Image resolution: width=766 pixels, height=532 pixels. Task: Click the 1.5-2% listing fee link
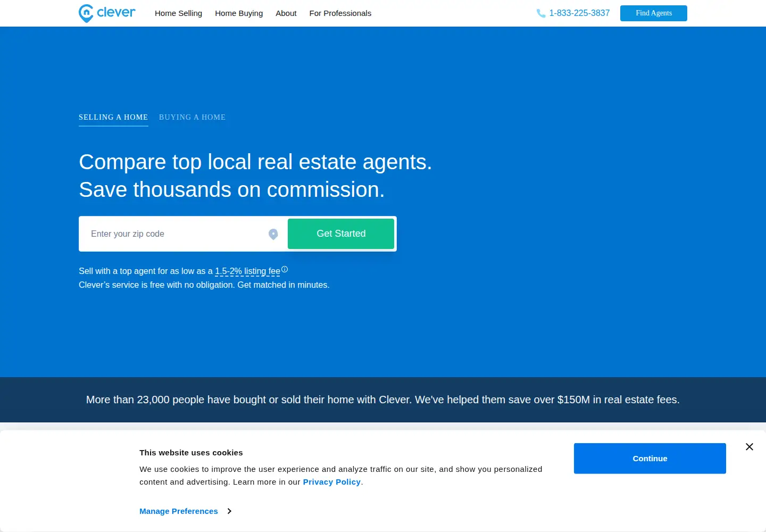247,271
